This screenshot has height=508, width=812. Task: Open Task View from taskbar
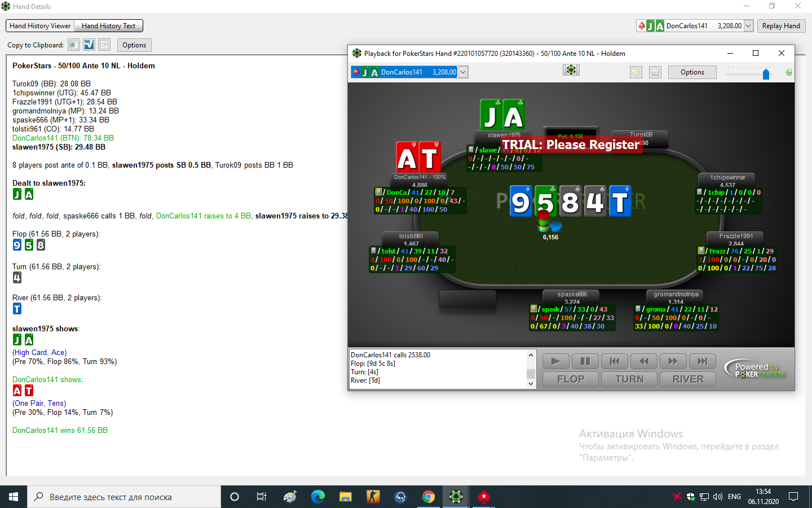pos(262,497)
